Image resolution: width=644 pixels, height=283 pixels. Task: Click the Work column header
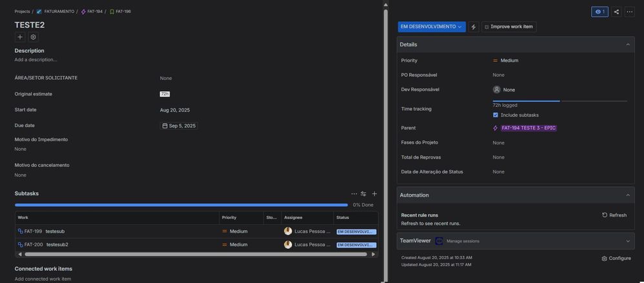point(117,218)
